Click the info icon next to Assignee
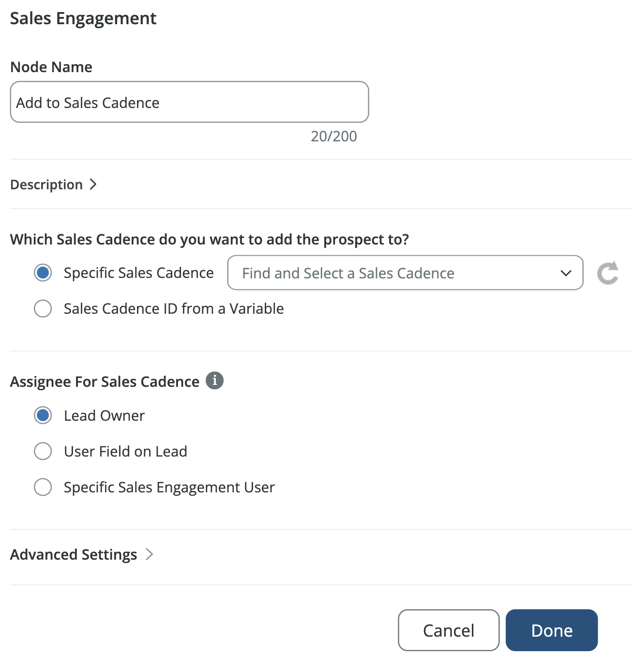 click(x=215, y=381)
